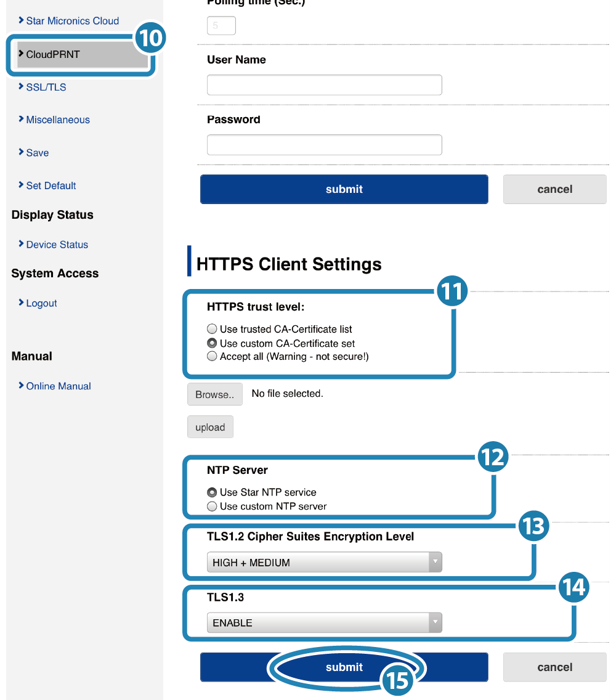Cancel the HTTPS Client Settings changes
The image size is (616, 700).
pyautogui.click(x=555, y=667)
